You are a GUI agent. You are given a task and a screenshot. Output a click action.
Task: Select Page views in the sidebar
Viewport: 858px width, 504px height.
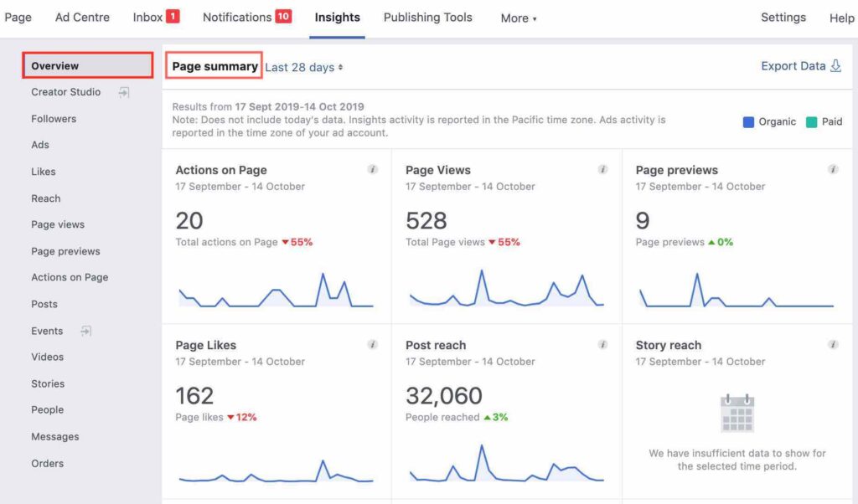58,224
